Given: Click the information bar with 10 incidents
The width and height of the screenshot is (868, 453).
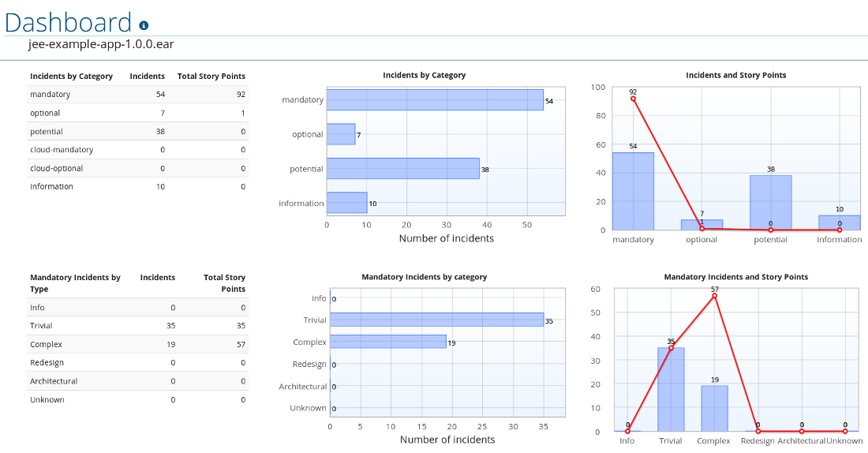Looking at the screenshot, I should (x=347, y=203).
